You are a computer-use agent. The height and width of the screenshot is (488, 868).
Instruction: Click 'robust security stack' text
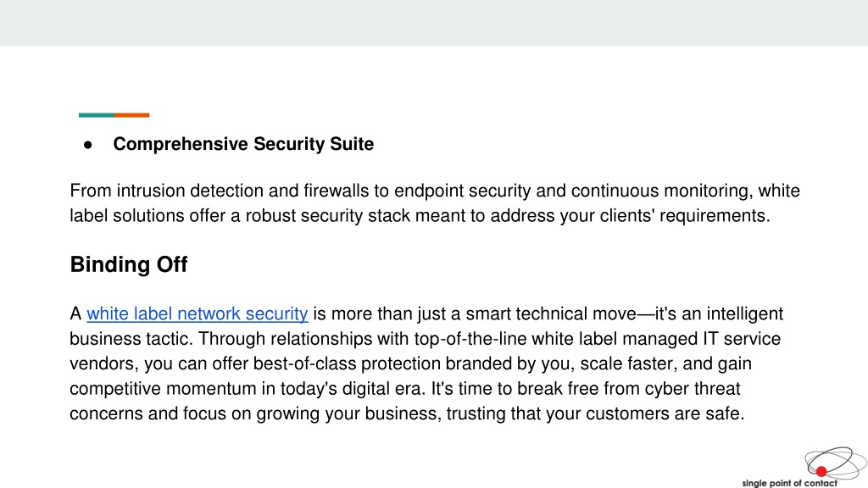click(328, 216)
